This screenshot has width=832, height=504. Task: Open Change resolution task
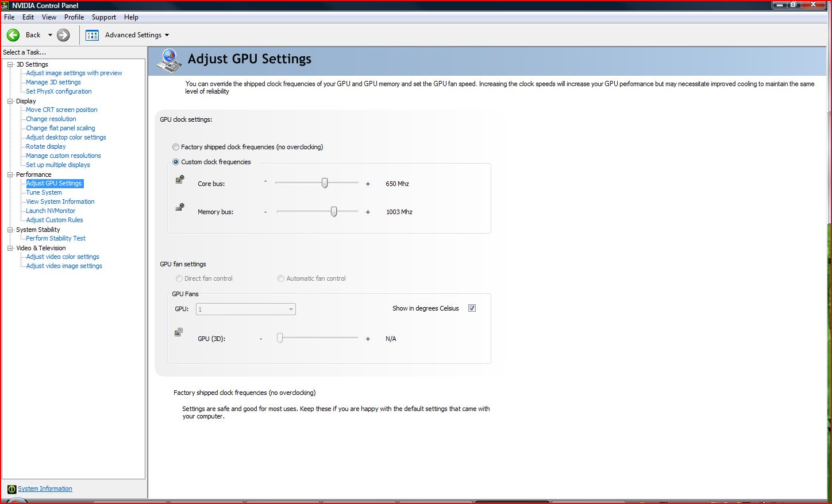tap(51, 119)
